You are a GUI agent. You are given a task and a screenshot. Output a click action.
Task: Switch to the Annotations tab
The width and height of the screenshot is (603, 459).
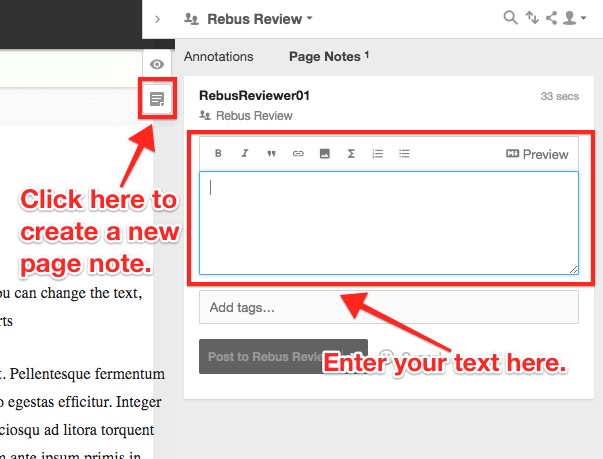coord(218,57)
